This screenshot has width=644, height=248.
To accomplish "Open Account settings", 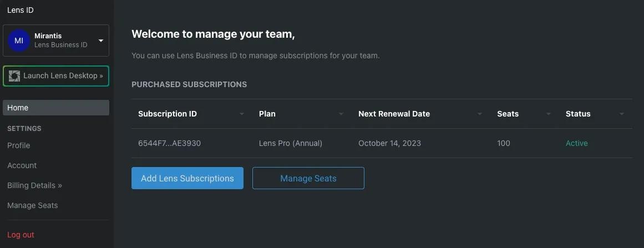I will [x=22, y=165].
